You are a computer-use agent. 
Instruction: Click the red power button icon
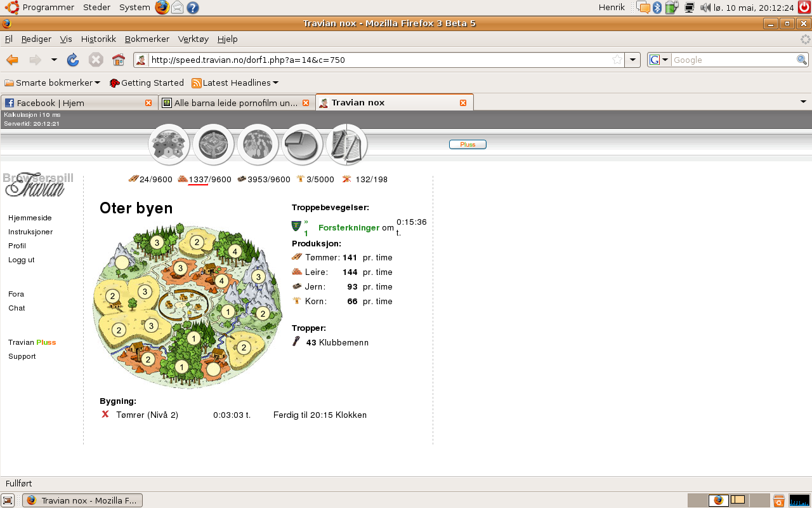pyautogui.click(x=804, y=8)
